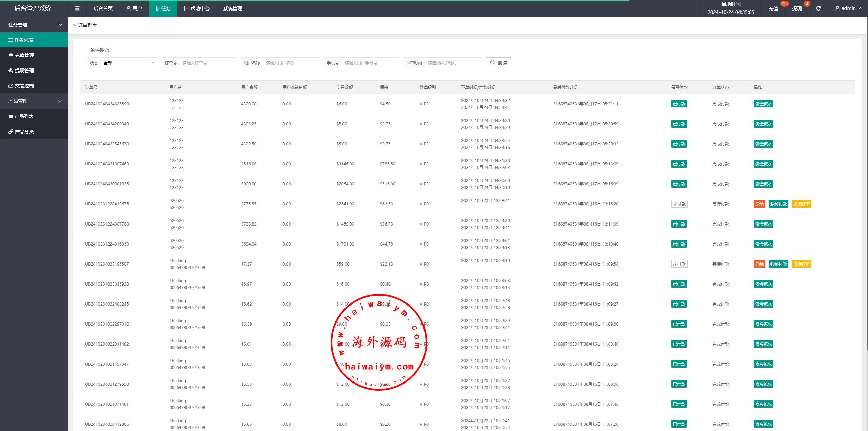Click the 订单号 search input field
Viewport: 868px width, 431px height.
[208, 63]
